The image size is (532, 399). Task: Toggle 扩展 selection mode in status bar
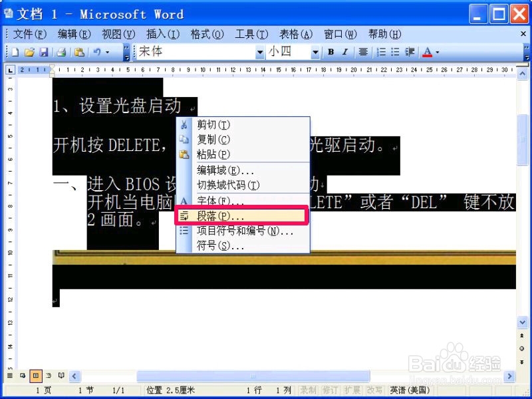tap(352, 390)
